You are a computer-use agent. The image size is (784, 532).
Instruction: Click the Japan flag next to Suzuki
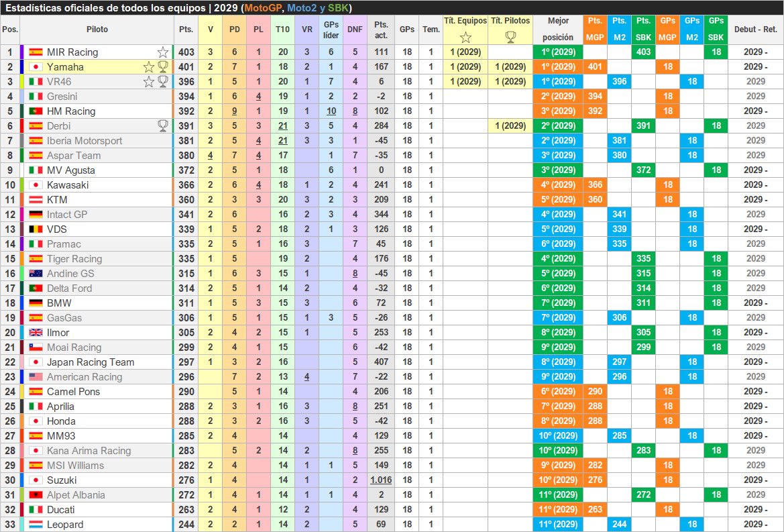[x=36, y=480]
